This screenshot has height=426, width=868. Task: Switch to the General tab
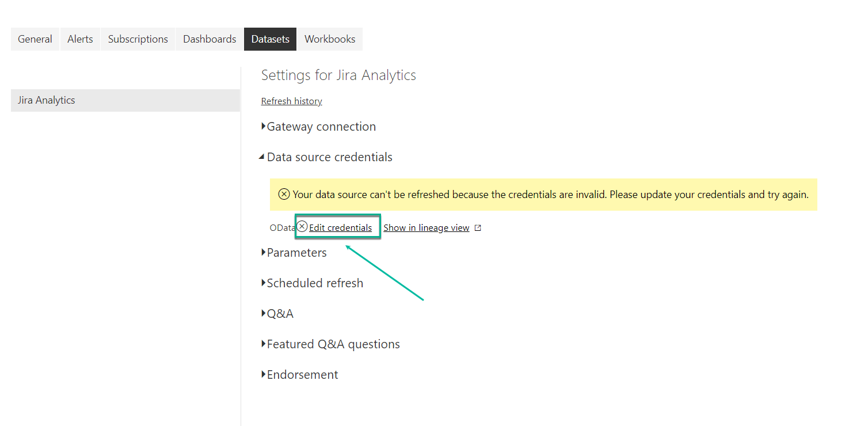[x=35, y=39]
